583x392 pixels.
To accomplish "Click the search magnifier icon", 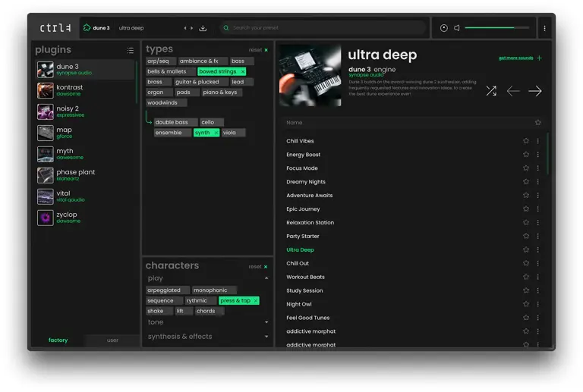I will point(225,27).
